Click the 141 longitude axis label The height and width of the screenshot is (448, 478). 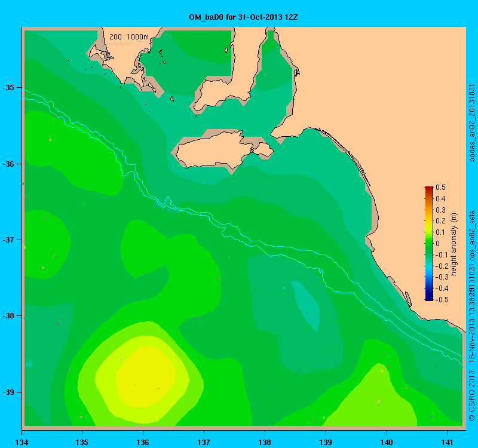click(x=448, y=442)
